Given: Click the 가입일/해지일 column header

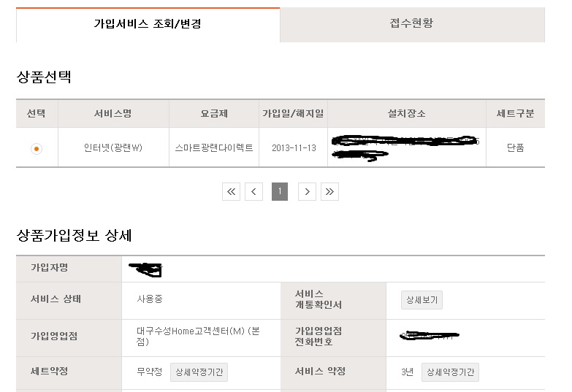Looking at the screenshot, I should pos(294,114).
